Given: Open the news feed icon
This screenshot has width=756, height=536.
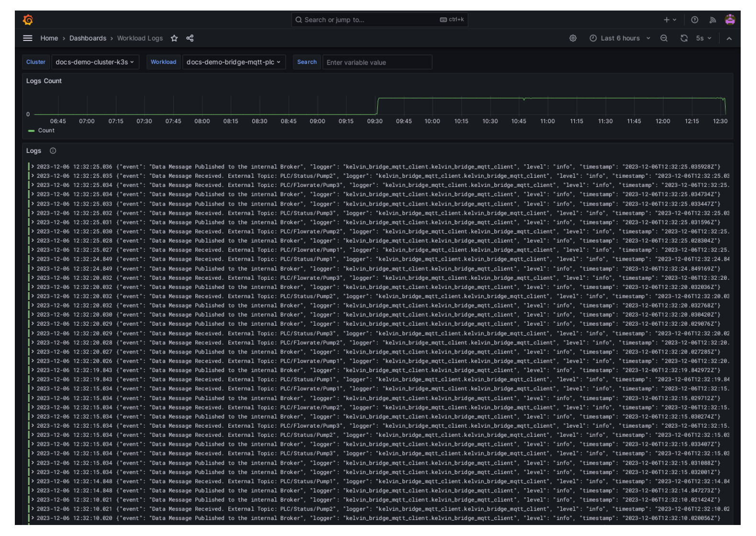Looking at the screenshot, I should (712, 20).
